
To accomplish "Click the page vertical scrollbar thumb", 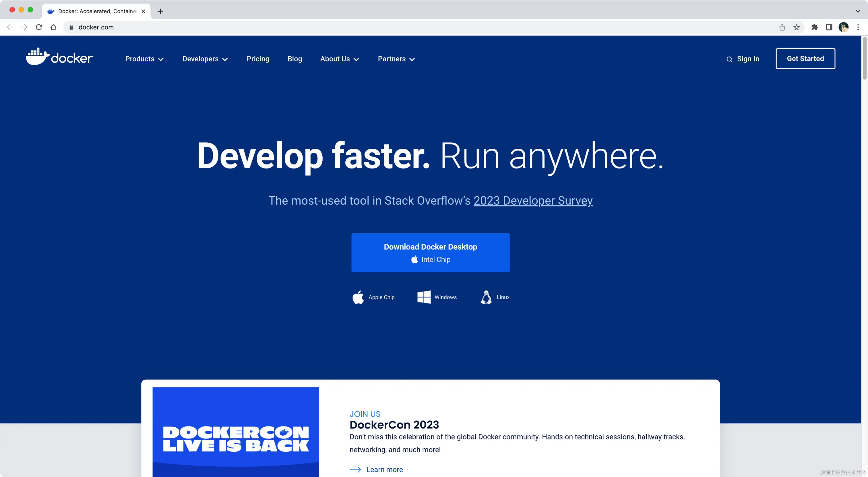I will (x=865, y=59).
